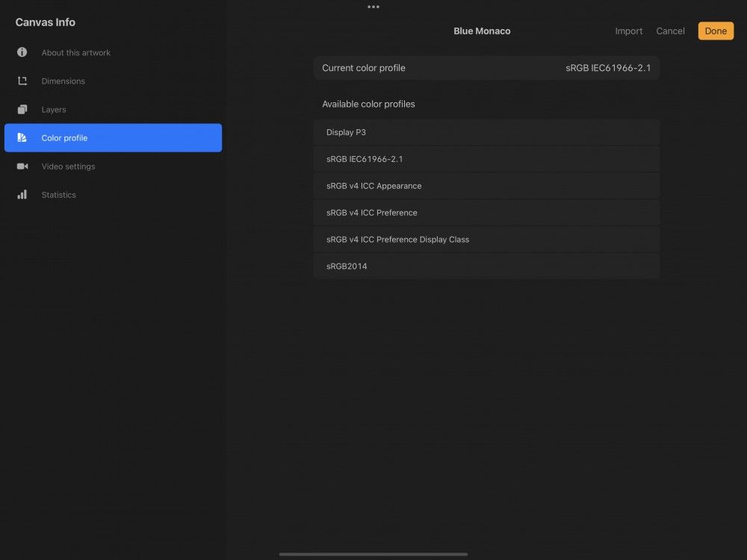This screenshot has height=560, width=747.
Task: Tap the Color profile palette icon
Action: [22, 137]
